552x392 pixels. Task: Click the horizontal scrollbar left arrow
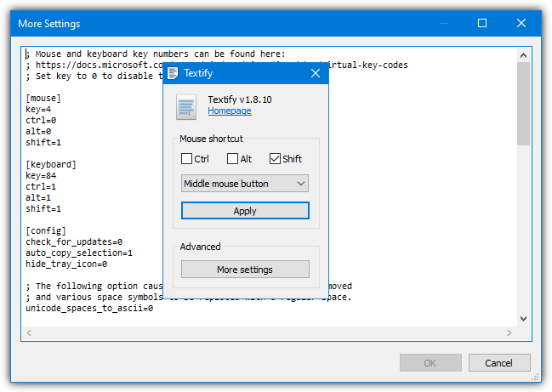pyautogui.click(x=29, y=332)
